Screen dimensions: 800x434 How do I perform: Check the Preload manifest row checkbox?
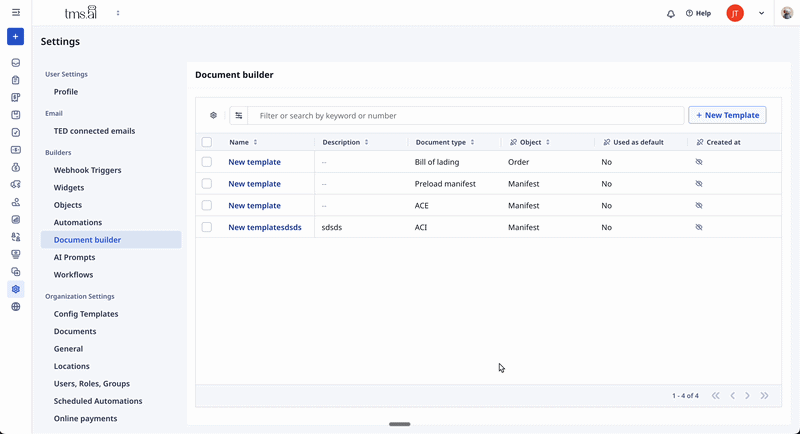pos(207,184)
